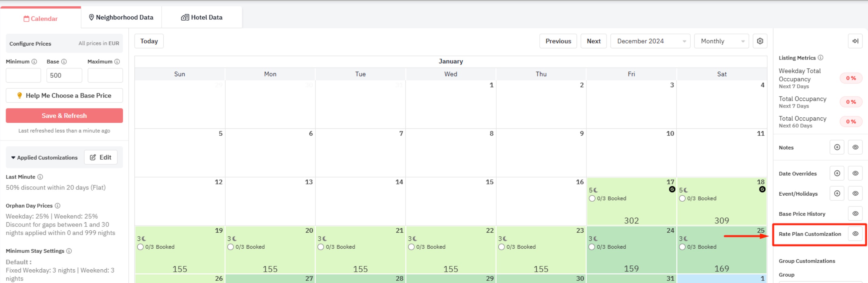Screen dimensions: 868x283
Task: Click the Base price info icon
Action: [64, 62]
